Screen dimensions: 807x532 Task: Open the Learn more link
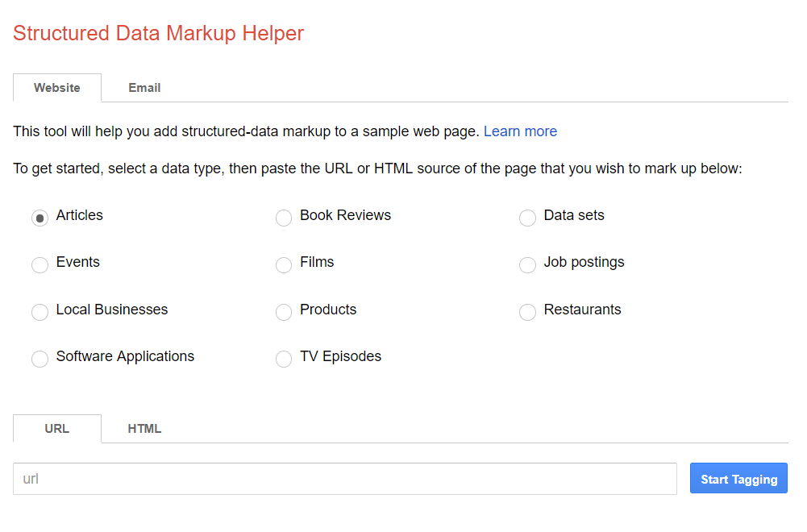coord(520,131)
